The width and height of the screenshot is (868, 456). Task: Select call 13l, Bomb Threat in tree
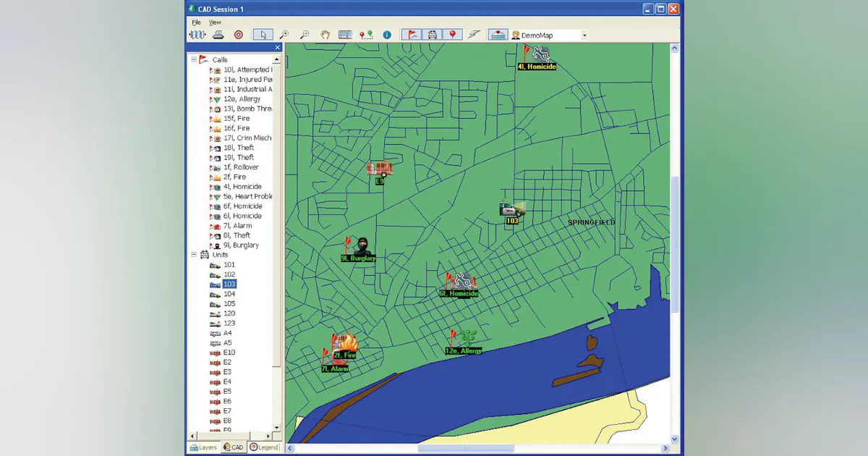pos(242,109)
